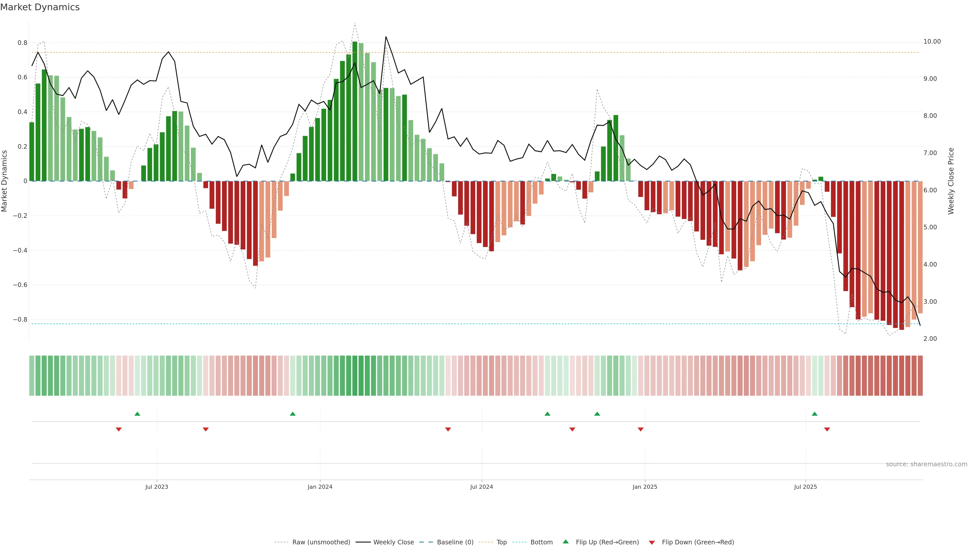Click the green flip-up triangle just before Jan 2024
The width and height of the screenshot is (980, 551).
click(x=292, y=414)
